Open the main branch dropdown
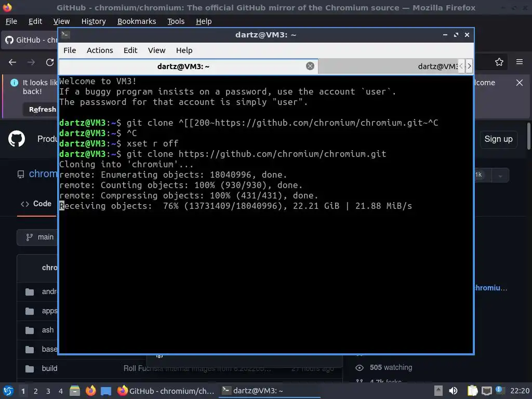This screenshot has height=399, width=532. point(37,237)
